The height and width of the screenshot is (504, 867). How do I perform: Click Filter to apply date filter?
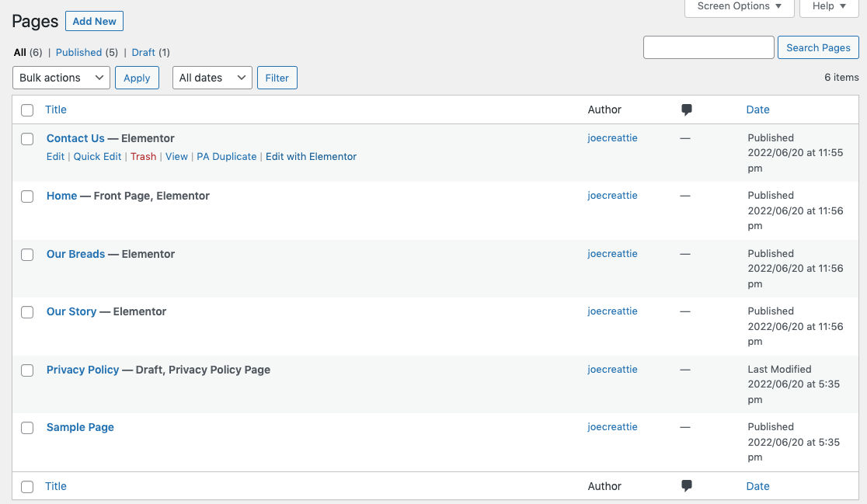point(277,78)
